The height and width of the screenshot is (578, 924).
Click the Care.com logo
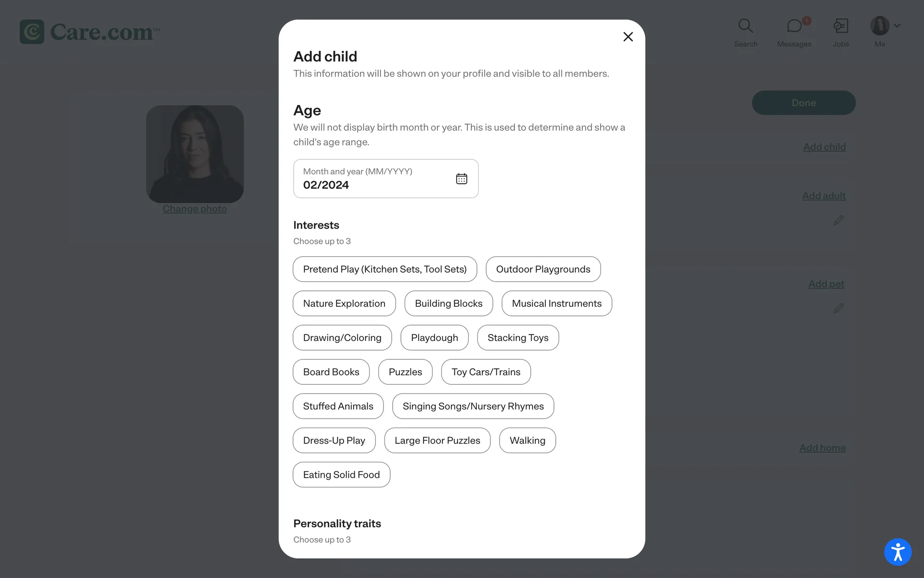pos(90,32)
